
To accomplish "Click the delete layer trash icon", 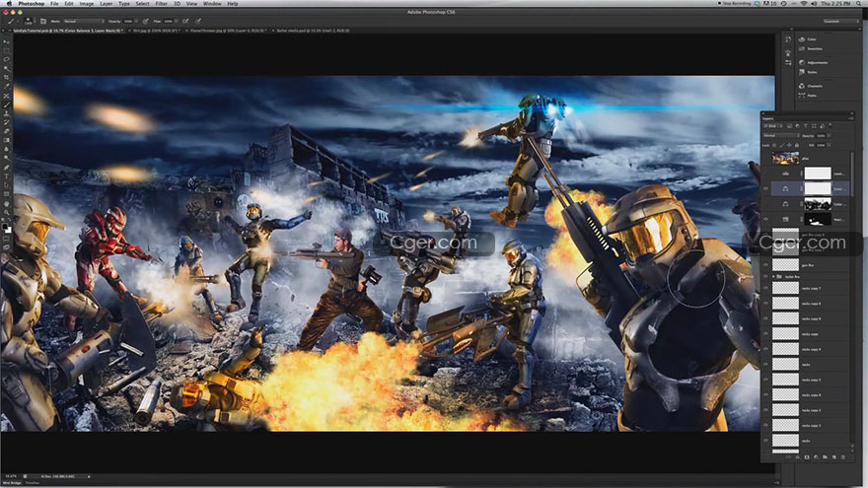I will pos(843,457).
